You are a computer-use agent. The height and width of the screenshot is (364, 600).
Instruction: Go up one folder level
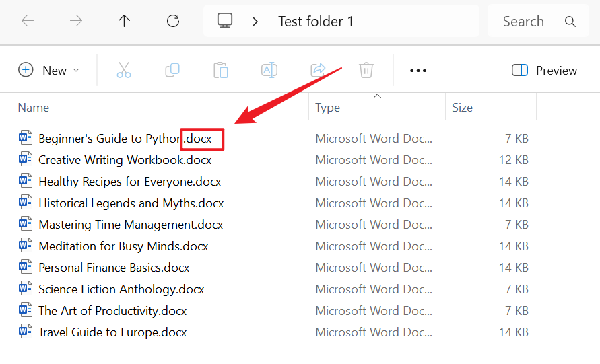pos(124,21)
